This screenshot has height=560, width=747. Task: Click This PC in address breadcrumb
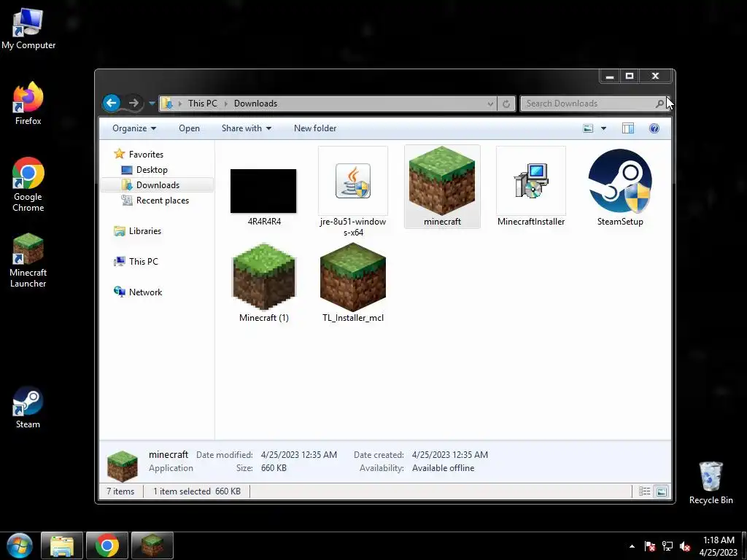(203, 104)
